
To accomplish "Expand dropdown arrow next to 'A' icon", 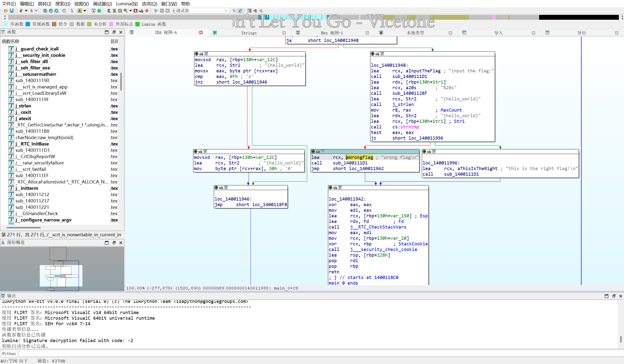I will pos(85,11).
